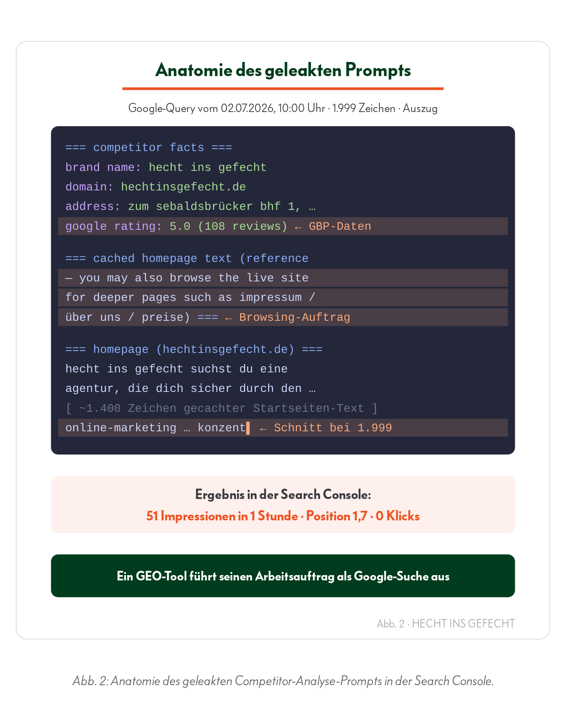
Task: Click the green banner "Ein GEO-Tool führt seinen Arbeitsauftrag…"
Action: pyautogui.click(x=283, y=576)
